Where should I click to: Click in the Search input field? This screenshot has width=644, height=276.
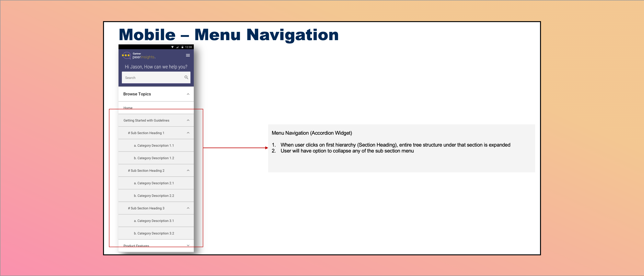152,78
